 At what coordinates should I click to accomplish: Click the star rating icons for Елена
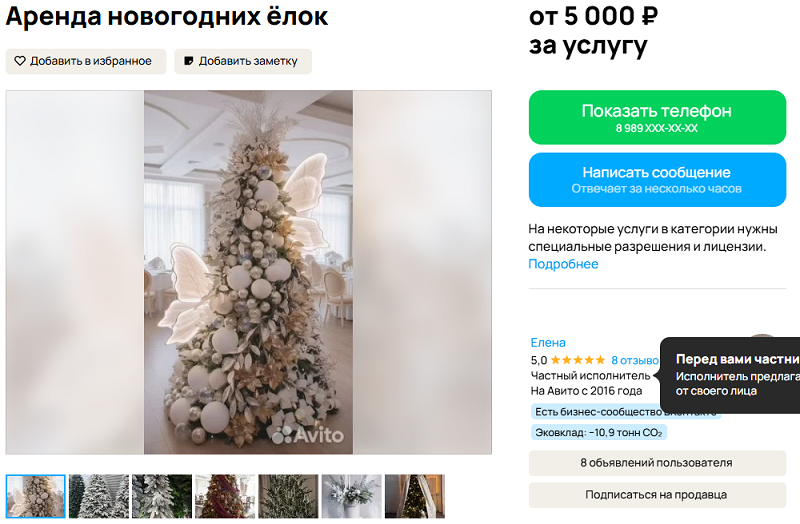(x=578, y=360)
